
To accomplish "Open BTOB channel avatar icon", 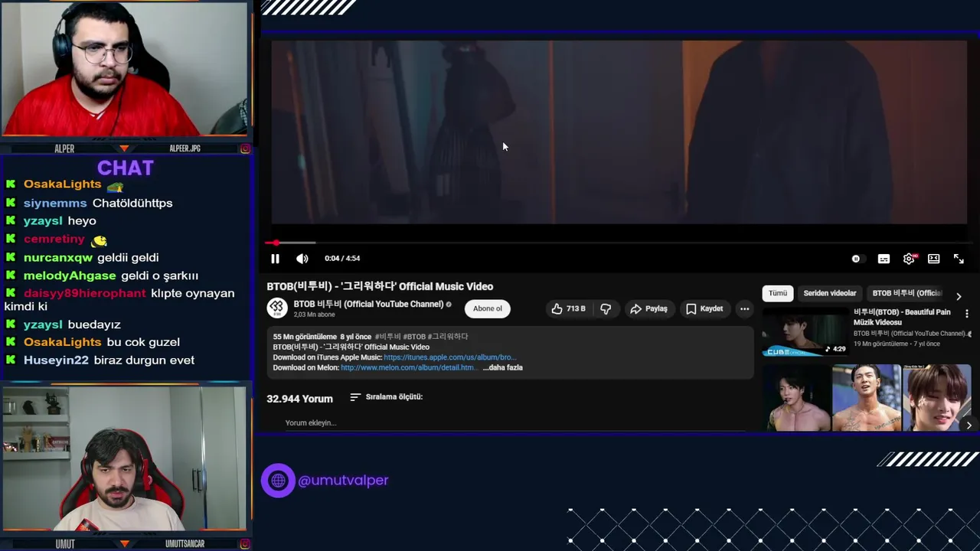I will [276, 308].
